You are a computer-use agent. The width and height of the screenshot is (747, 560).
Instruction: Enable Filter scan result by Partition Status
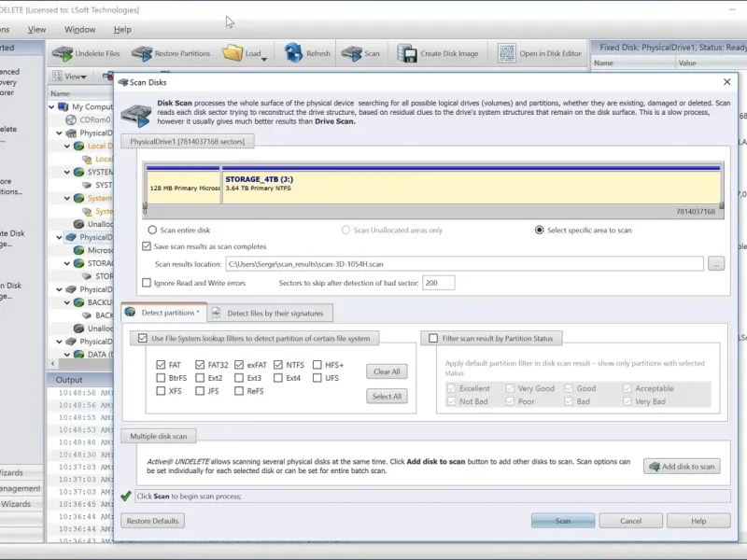433,338
